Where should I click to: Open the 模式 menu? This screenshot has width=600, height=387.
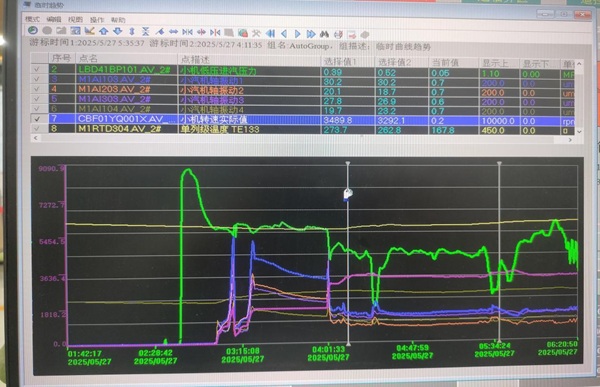pyautogui.click(x=32, y=19)
